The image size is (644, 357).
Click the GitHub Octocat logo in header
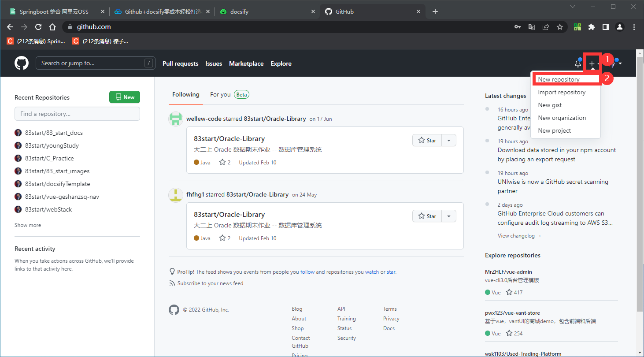(22, 63)
